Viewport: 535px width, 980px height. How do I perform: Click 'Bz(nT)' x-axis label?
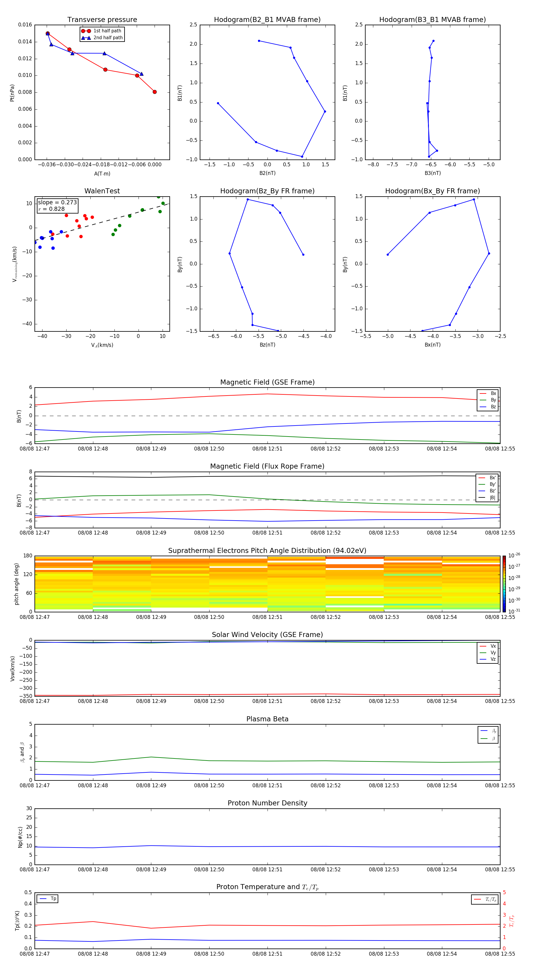click(267, 345)
